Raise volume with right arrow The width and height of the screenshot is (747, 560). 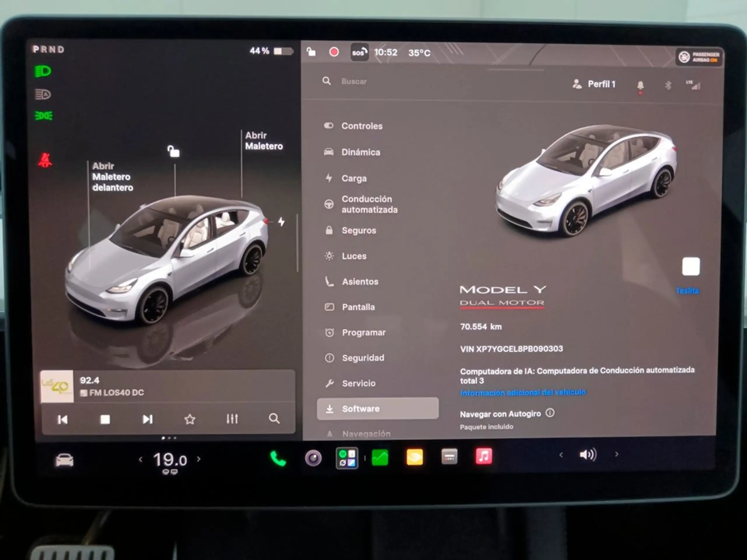[x=617, y=454]
